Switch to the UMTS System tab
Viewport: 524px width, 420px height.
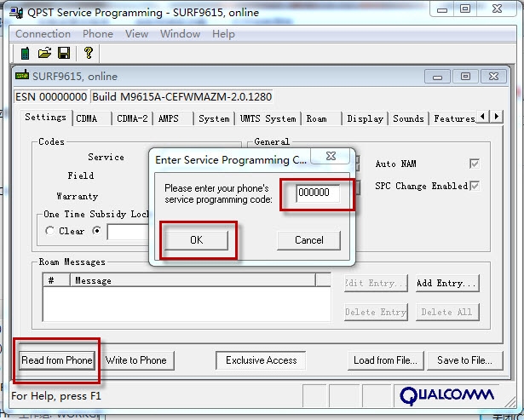coord(268,119)
